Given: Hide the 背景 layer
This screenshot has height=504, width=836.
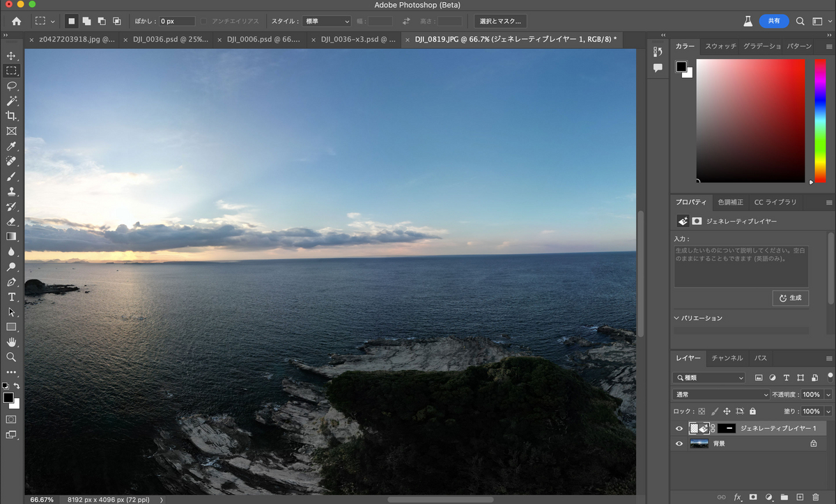Looking at the screenshot, I should click(679, 443).
